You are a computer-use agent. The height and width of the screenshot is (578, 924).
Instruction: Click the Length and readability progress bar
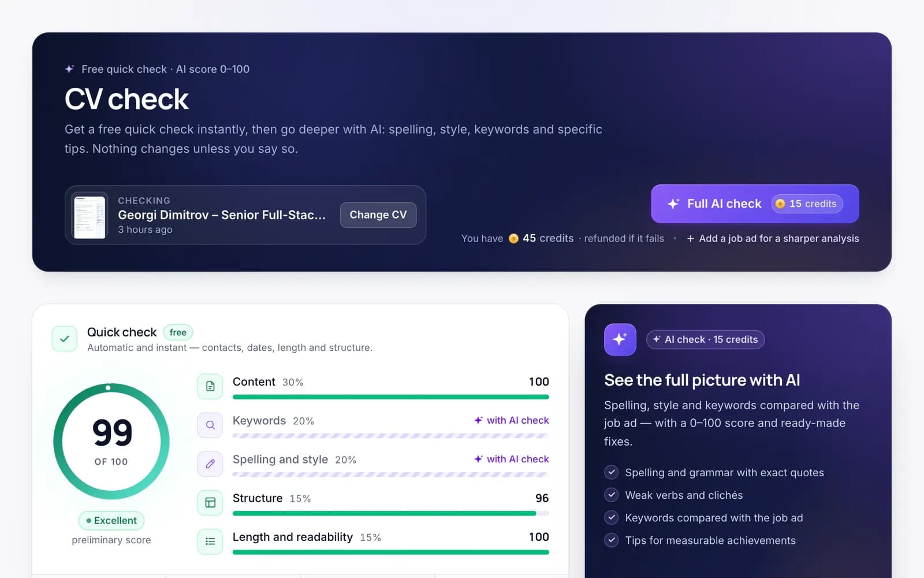pos(391,552)
